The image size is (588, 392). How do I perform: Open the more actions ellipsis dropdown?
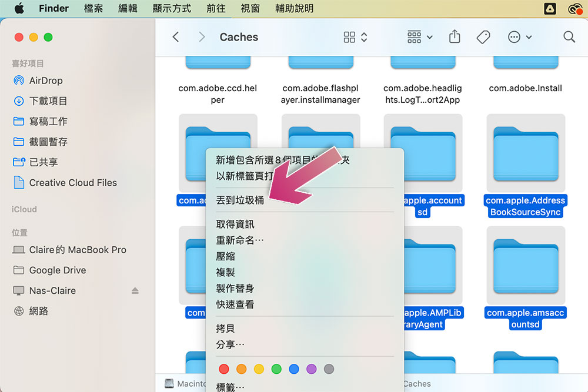(520, 37)
